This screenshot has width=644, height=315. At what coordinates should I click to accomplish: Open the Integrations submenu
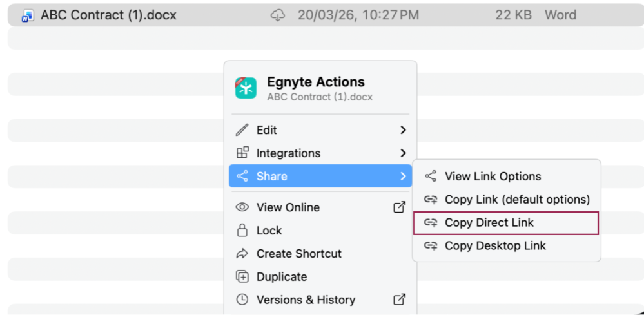pos(320,153)
